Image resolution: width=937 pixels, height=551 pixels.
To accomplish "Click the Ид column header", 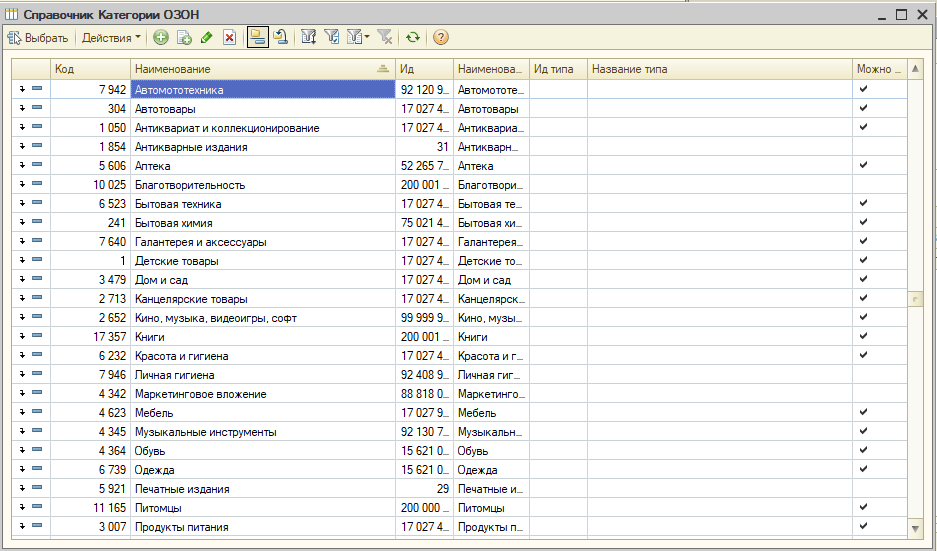I will coord(424,69).
